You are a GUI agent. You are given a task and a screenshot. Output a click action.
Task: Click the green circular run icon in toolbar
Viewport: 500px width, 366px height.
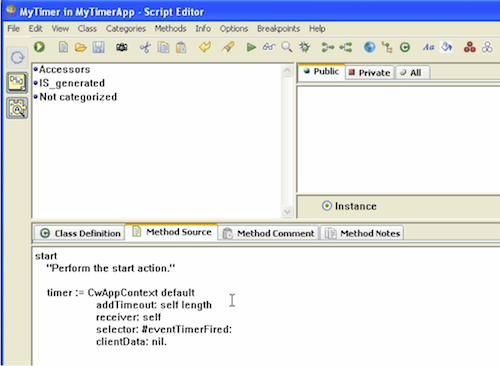point(39,47)
